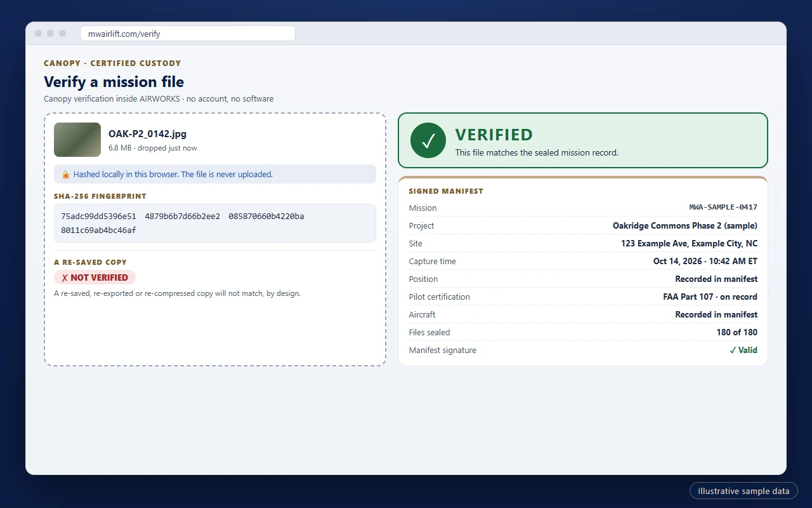The width and height of the screenshot is (812, 508).
Task: Click the Oakridge Commons Phase 2 (sample) value
Action: 685,225
